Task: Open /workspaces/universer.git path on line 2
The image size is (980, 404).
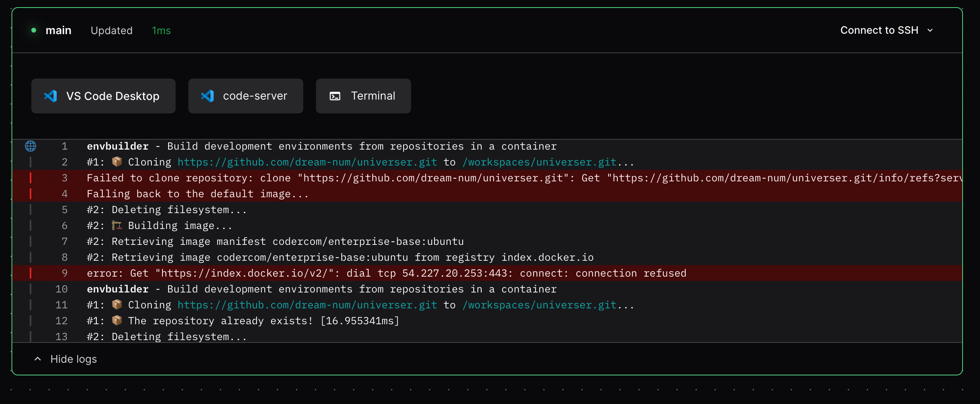Action: pyautogui.click(x=539, y=162)
